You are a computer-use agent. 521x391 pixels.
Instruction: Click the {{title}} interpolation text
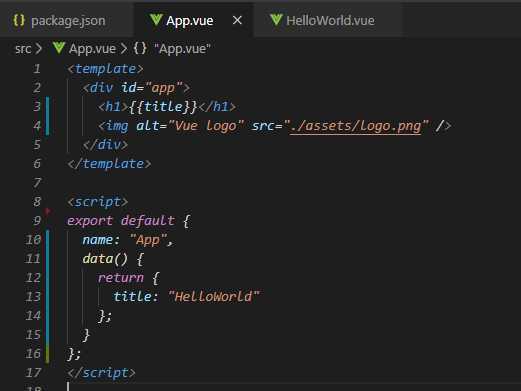(x=163, y=107)
